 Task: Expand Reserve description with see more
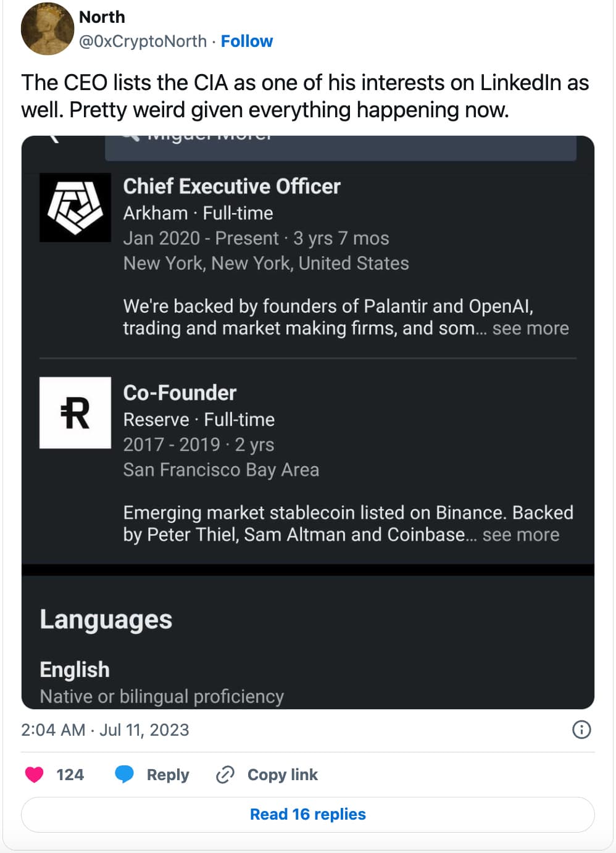coord(521,535)
